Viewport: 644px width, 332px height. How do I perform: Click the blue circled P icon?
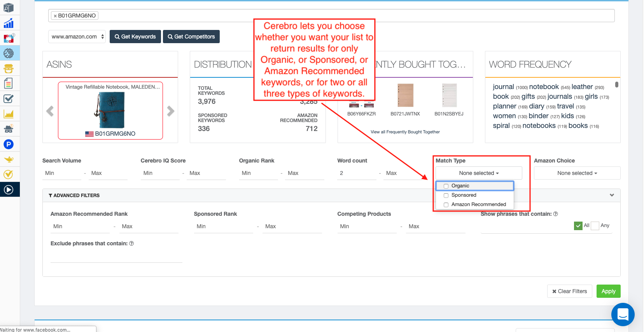(9, 144)
